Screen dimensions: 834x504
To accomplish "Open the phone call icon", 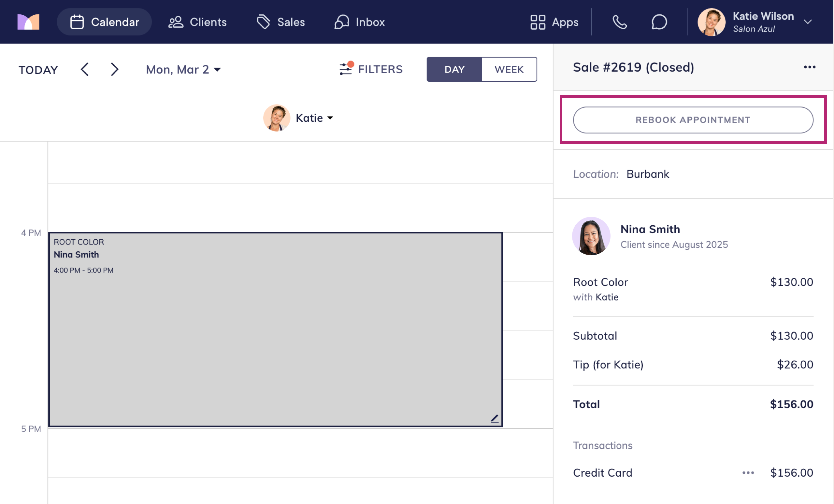I will click(x=619, y=22).
